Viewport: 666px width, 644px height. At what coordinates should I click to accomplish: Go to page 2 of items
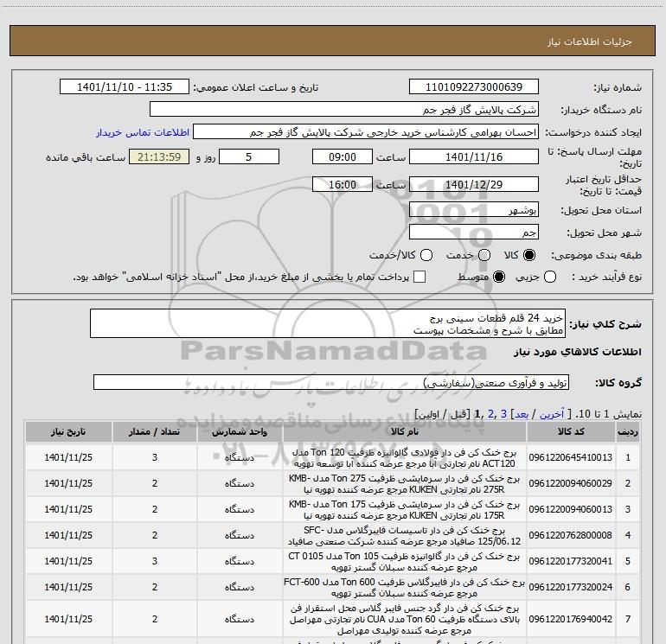point(491,414)
